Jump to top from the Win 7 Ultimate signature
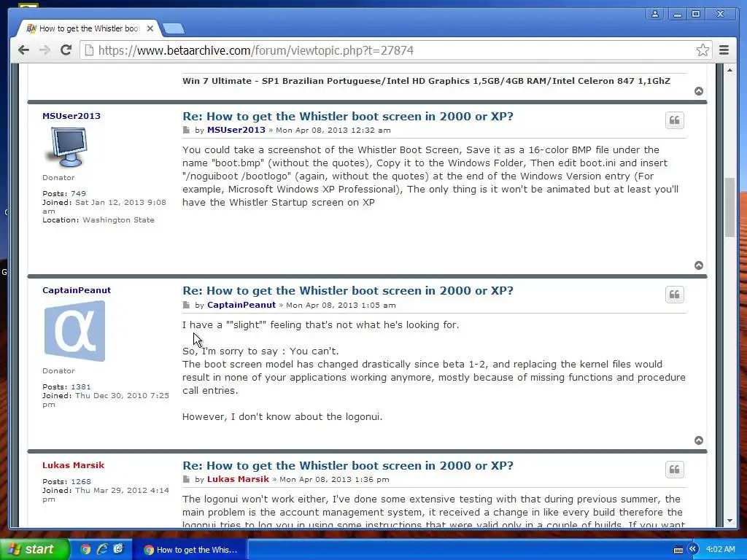747x560 pixels. point(698,91)
